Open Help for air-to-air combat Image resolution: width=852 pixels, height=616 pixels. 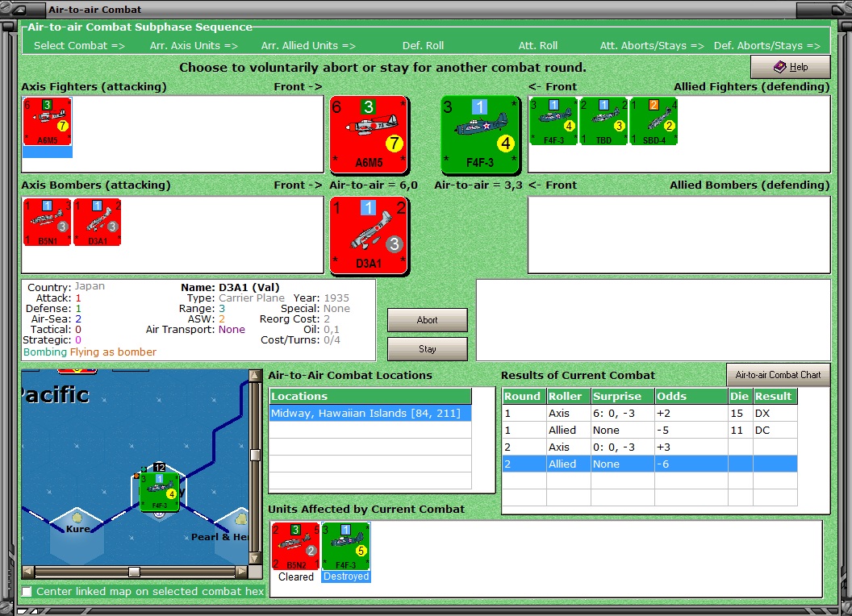coord(791,67)
